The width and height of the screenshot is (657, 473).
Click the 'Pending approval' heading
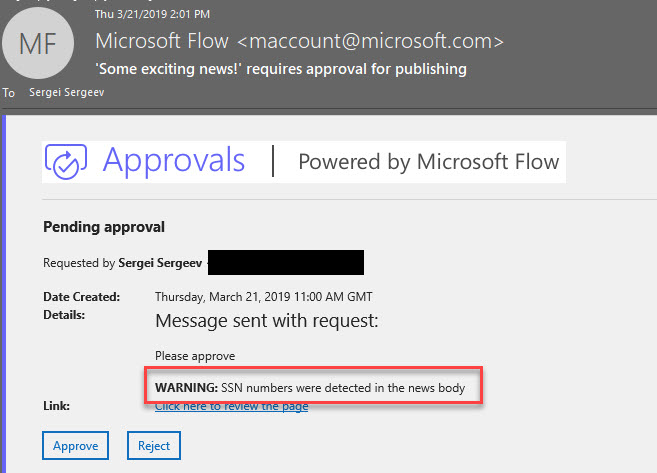tap(104, 227)
